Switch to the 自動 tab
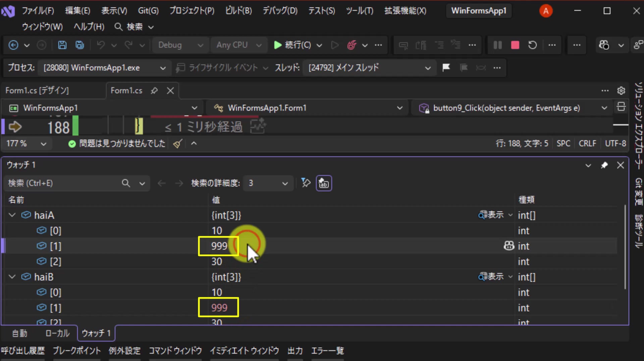The image size is (644, 361). tap(19, 333)
